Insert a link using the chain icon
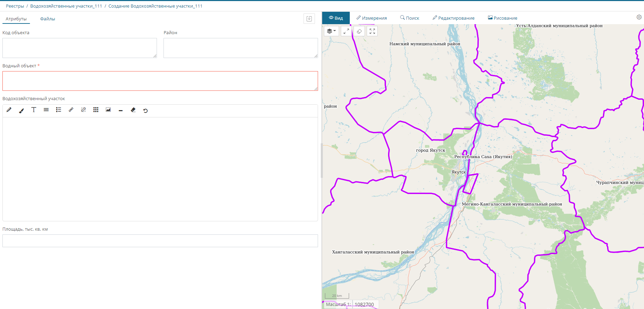644x309 pixels. [71, 110]
